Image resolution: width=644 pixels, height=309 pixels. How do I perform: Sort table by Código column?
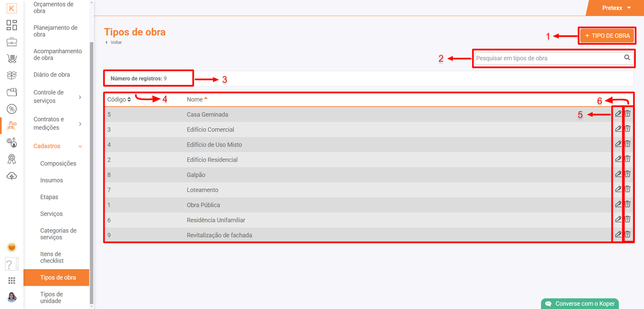(119, 99)
